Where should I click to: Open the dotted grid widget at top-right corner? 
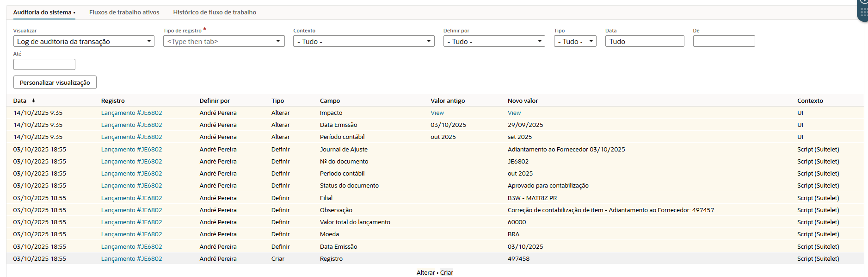(863, 12)
